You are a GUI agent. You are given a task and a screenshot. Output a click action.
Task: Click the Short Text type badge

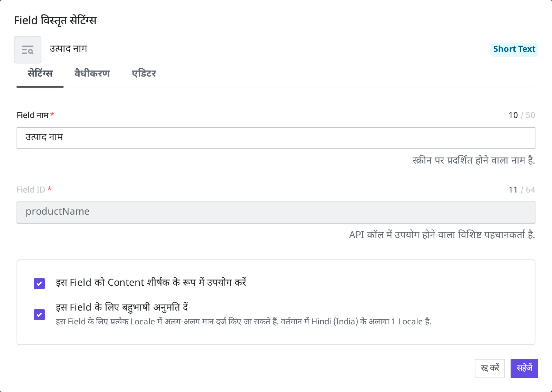click(514, 49)
